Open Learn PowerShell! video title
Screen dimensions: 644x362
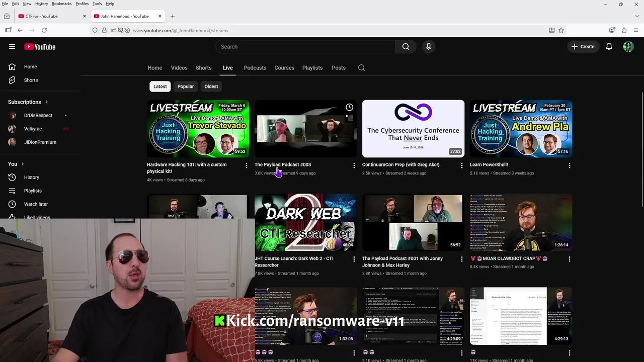click(489, 164)
